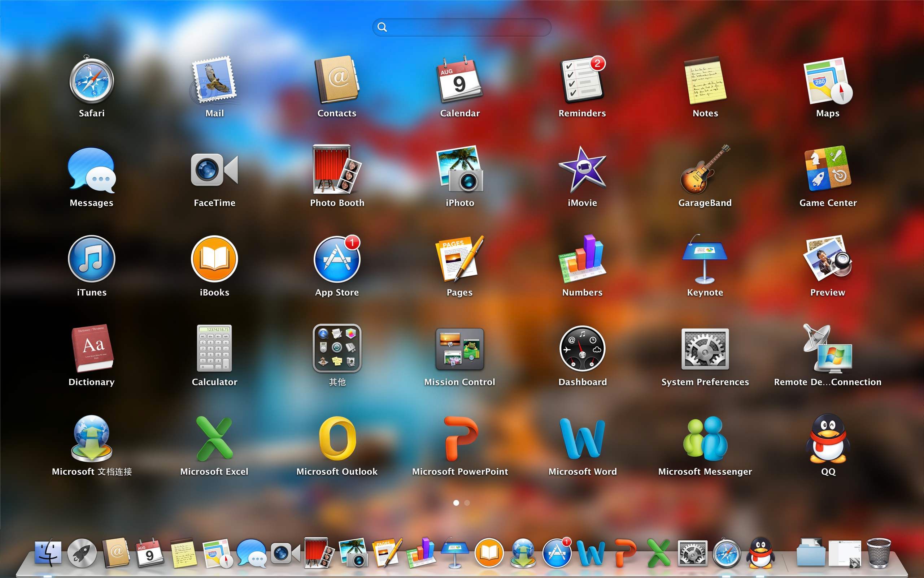Launch Microsoft Excel from the Dock
The width and height of the screenshot is (924, 578).
pyautogui.click(x=659, y=553)
